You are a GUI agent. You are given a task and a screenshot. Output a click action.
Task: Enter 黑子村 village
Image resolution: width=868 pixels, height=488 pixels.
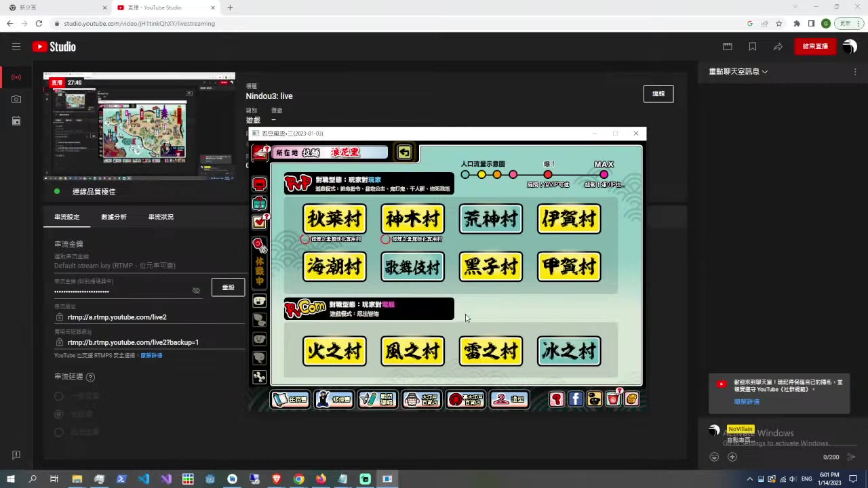click(x=491, y=266)
